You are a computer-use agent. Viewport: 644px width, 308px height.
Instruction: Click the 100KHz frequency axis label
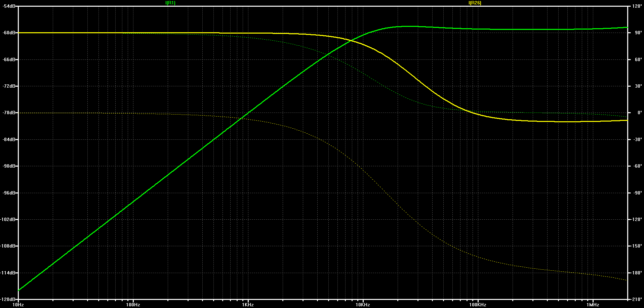pos(478,305)
